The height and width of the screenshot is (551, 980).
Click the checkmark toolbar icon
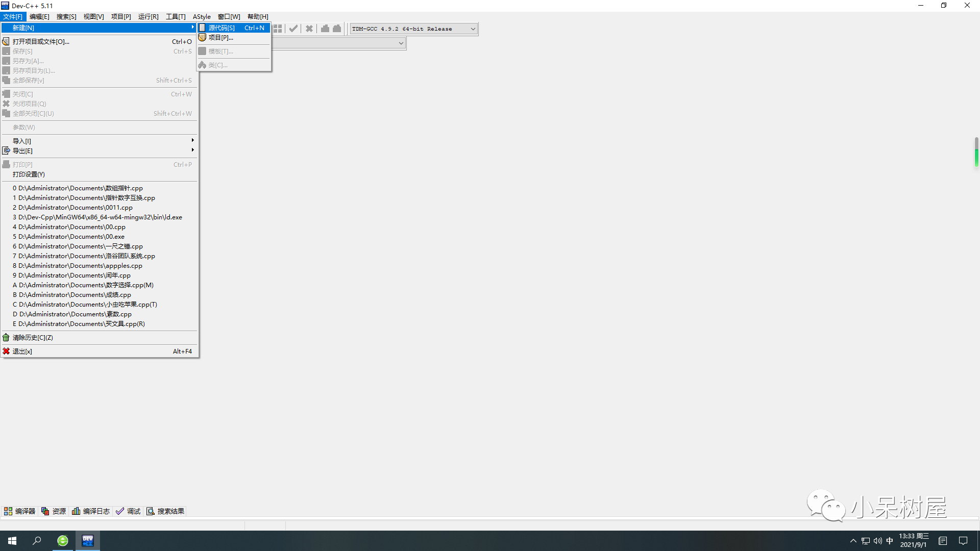(x=293, y=29)
